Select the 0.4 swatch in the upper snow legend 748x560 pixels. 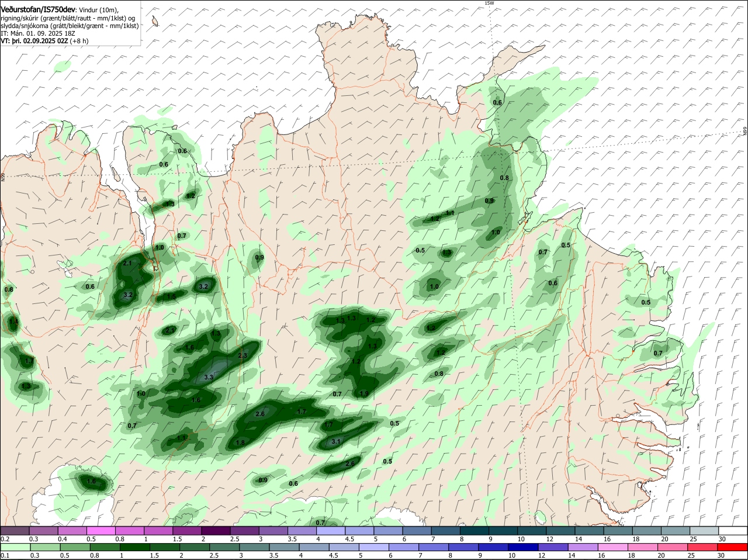[72, 531]
